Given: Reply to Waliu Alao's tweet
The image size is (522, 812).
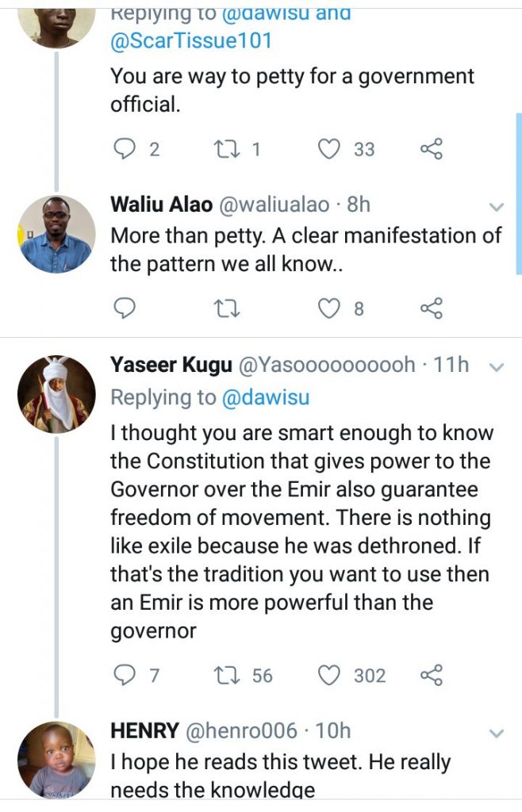Looking at the screenshot, I should (123, 308).
